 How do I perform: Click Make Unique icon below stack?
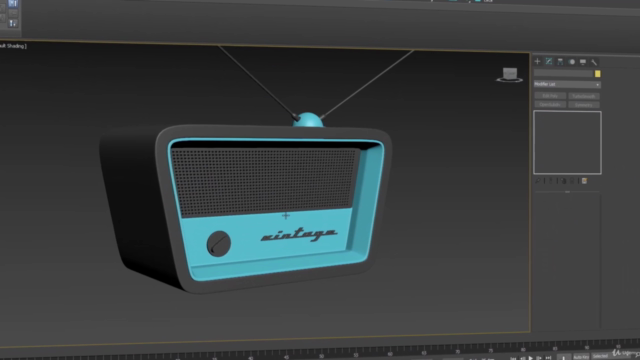pos(564,181)
